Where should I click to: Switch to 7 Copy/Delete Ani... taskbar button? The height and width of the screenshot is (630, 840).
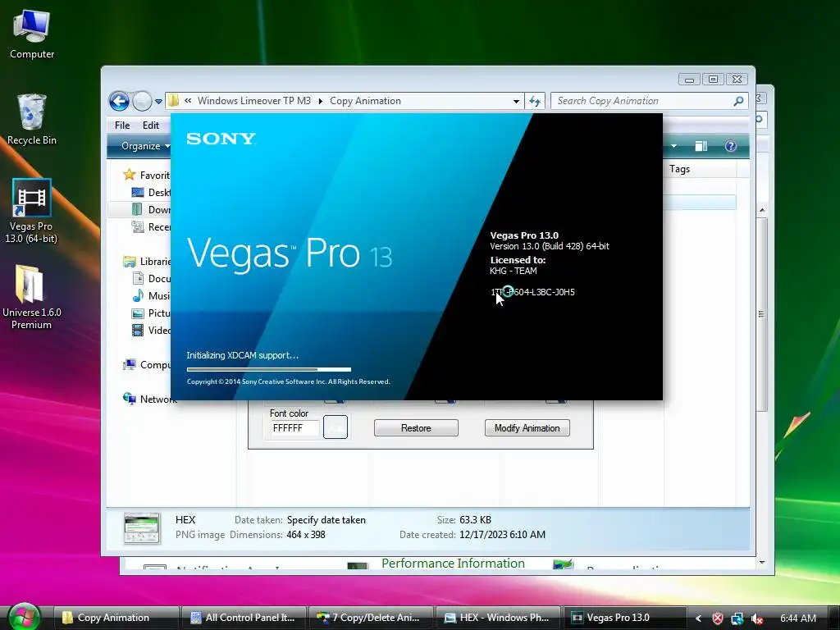pos(371,618)
